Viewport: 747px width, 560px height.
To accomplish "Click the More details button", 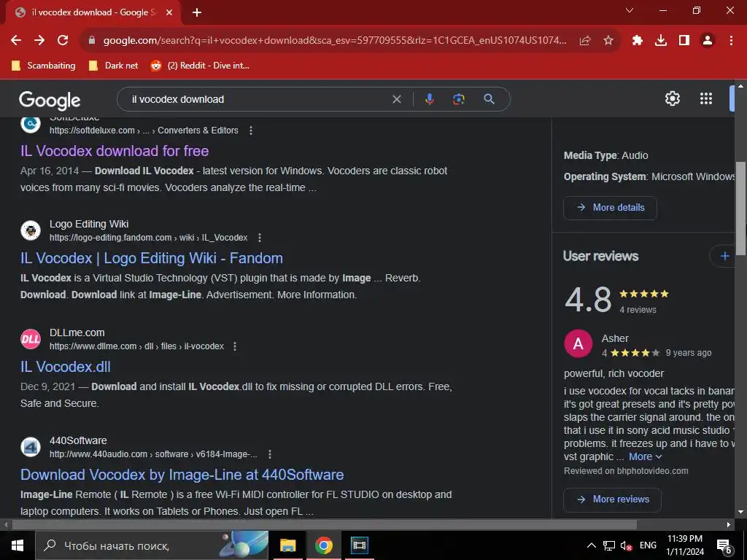I will click(x=611, y=208).
